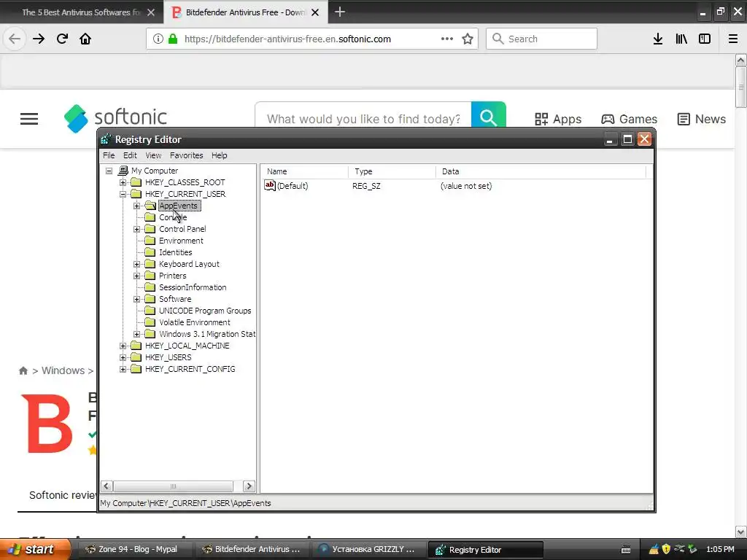747x560 pixels.
Task: Open new browser tab with plus icon
Action: 339,12
